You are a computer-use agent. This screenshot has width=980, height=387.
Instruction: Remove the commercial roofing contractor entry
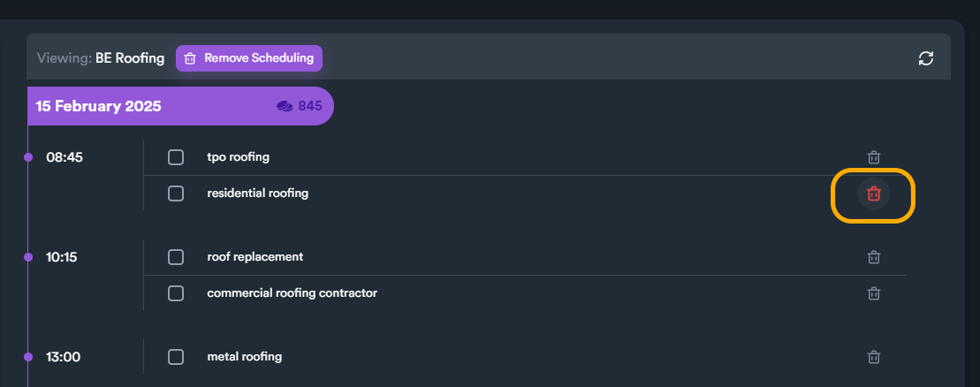[x=874, y=293]
